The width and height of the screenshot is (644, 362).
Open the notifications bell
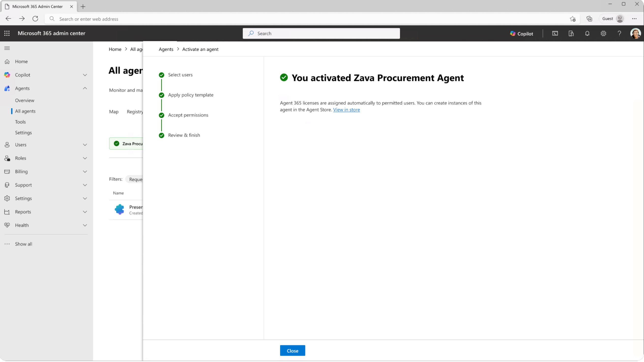pos(587,33)
